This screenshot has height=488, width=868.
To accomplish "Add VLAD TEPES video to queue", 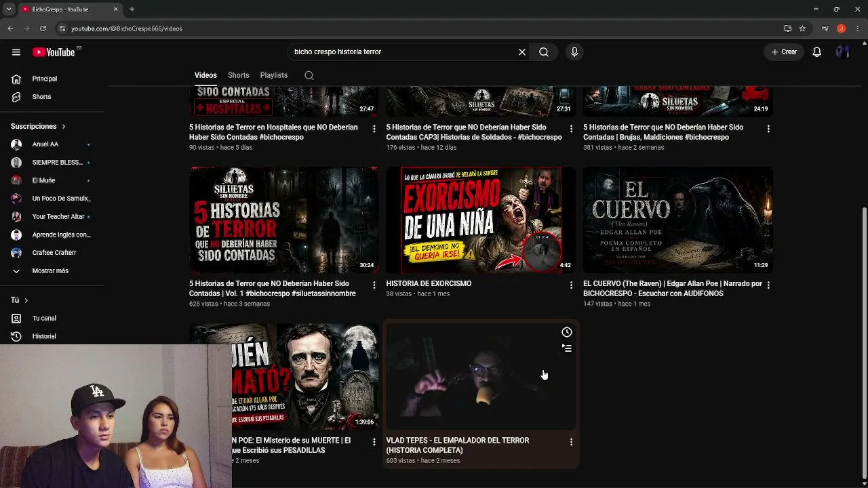I will (567, 348).
